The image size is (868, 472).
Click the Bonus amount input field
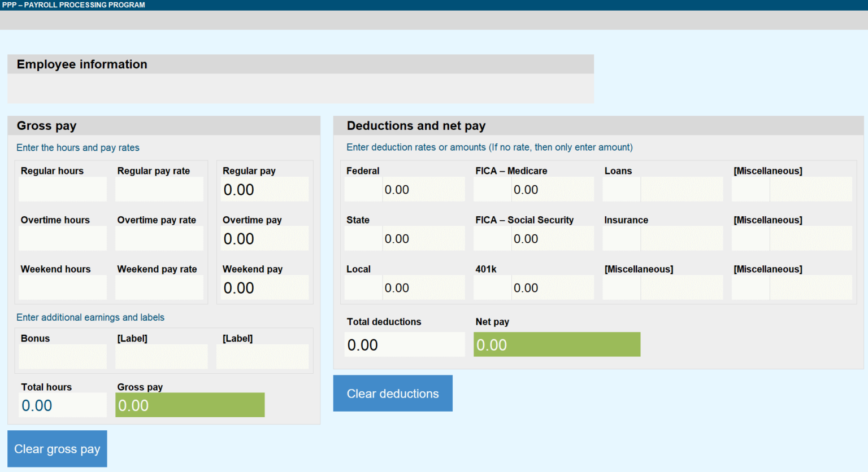pos(63,357)
